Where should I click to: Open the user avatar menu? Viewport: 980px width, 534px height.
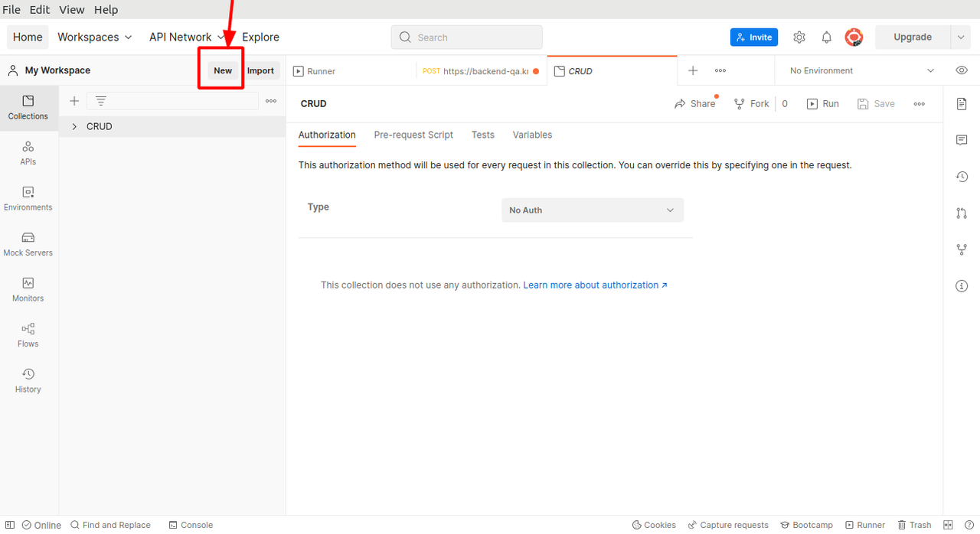854,37
